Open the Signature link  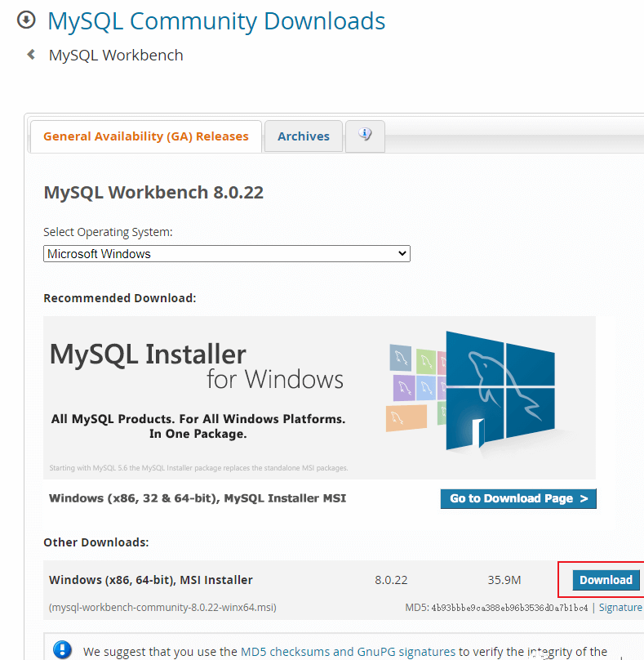[620, 608]
